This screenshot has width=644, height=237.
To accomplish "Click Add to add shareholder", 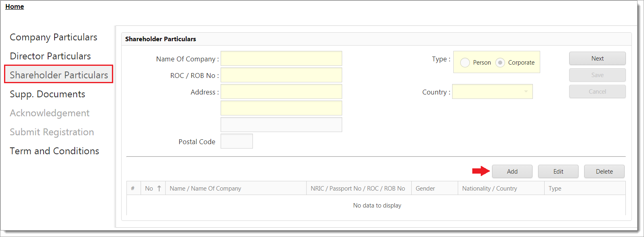I will pos(512,172).
